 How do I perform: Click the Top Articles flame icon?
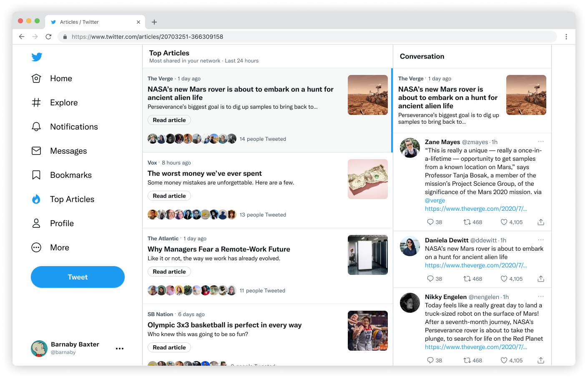[x=36, y=199]
